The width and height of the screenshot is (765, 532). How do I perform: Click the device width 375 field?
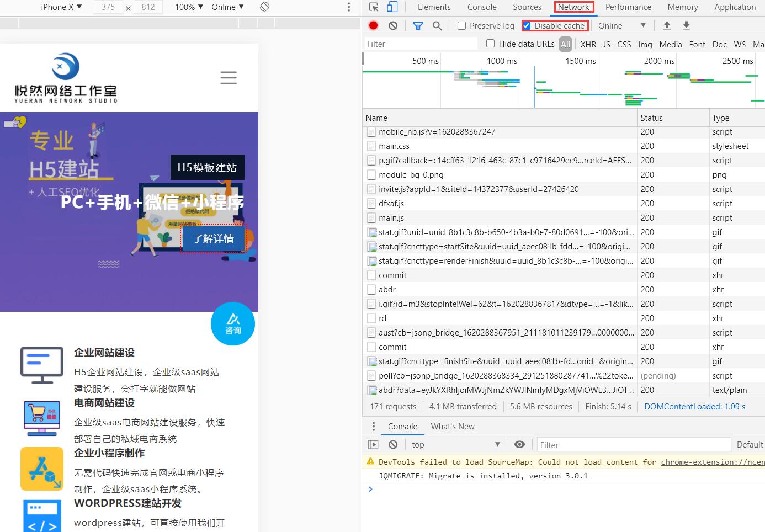[x=108, y=7]
